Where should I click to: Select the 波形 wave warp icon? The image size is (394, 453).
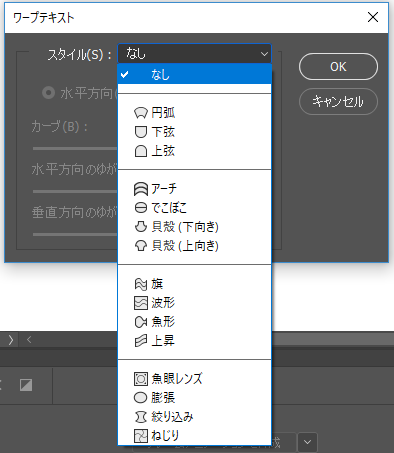click(141, 303)
